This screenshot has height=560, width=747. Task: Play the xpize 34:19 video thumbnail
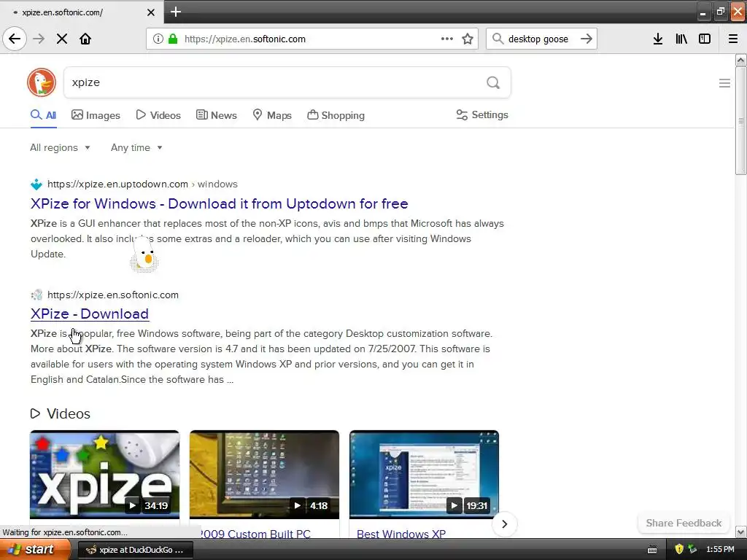point(105,475)
